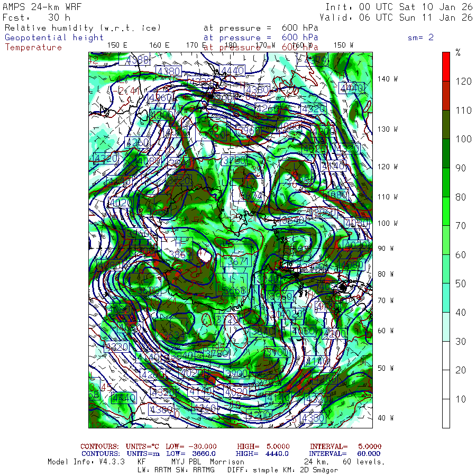Click the 'AMPS 24-km WRF' title text

click(x=42, y=7)
